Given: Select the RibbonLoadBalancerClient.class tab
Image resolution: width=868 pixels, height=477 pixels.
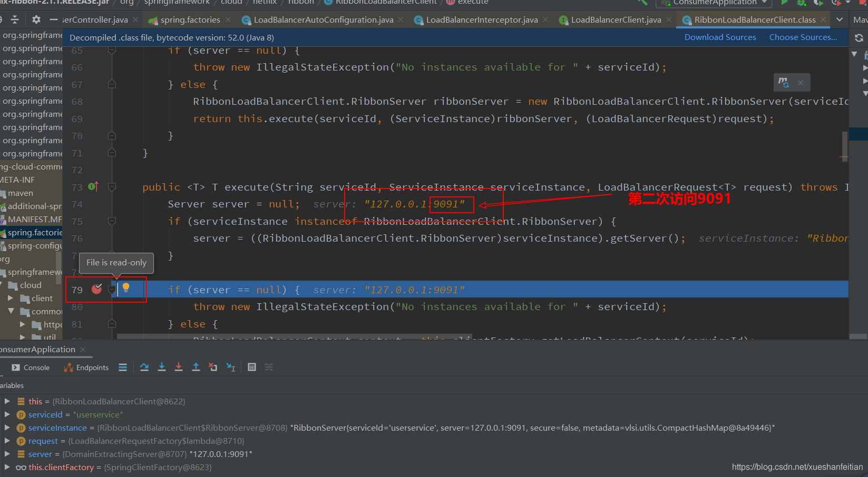Looking at the screenshot, I should tap(755, 19).
